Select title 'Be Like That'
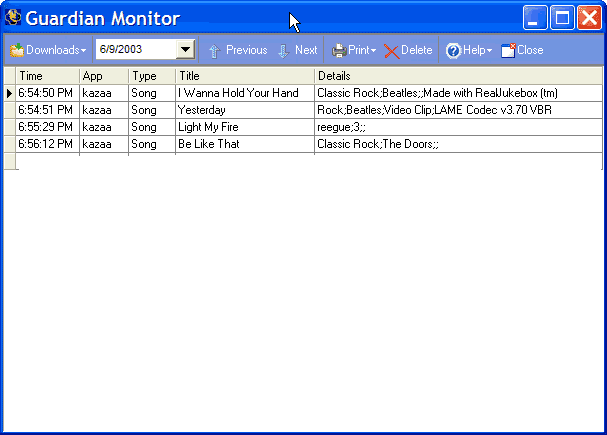The width and height of the screenshot is (607, 435). point(245,144)
